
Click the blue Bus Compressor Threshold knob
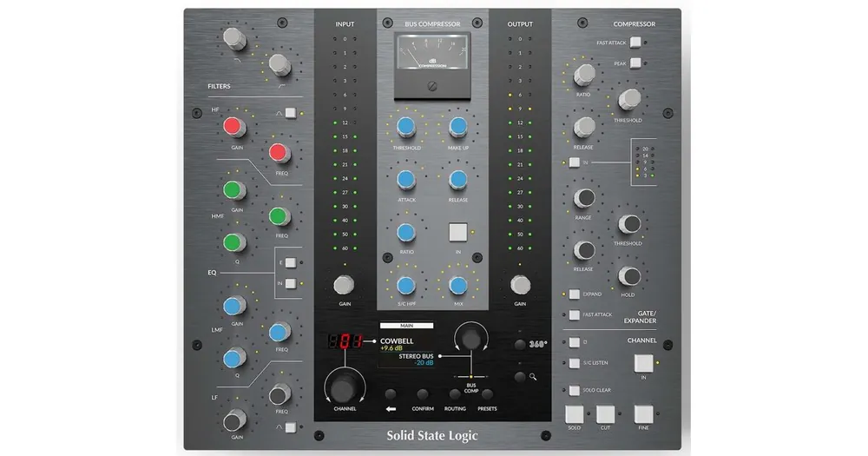(406, 127)
